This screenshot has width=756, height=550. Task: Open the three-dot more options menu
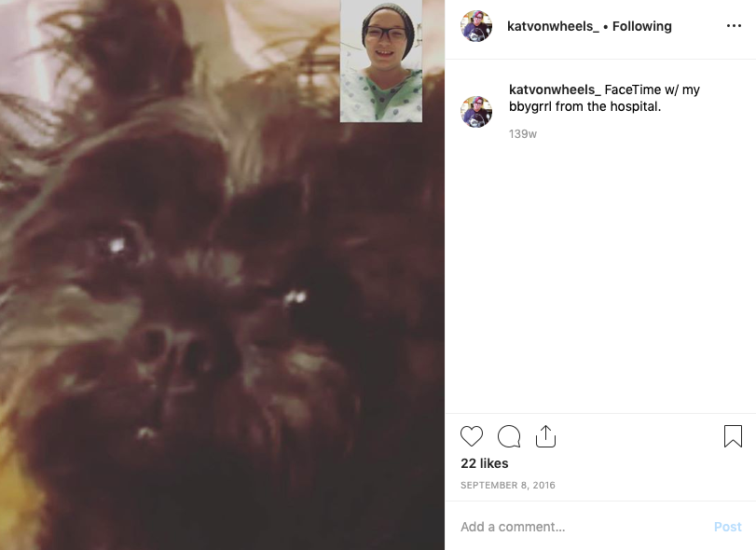(x=734, y=25)
